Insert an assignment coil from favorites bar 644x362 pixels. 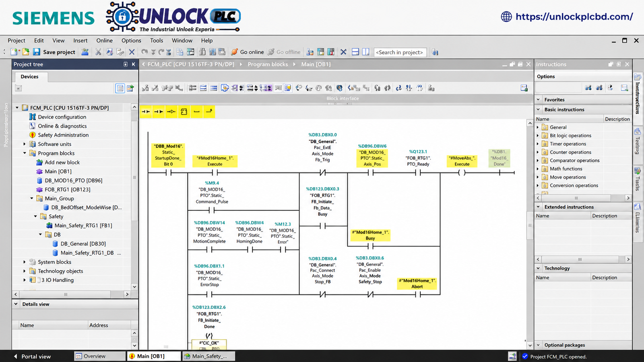point(171,111)
